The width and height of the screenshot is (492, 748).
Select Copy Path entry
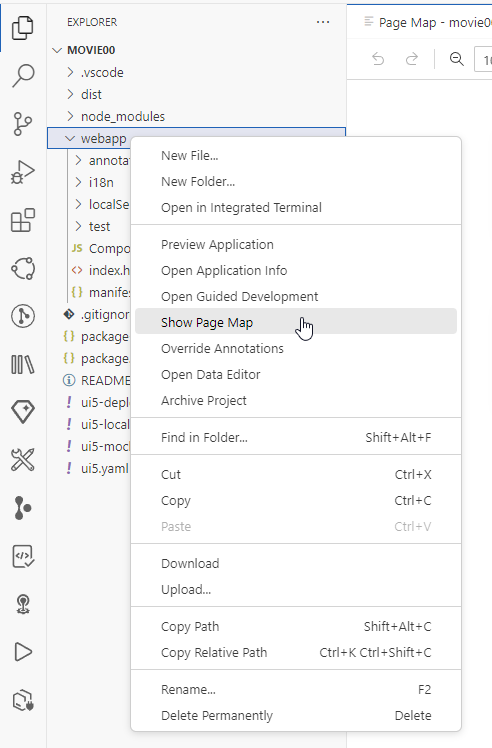(x=296, y=626)
